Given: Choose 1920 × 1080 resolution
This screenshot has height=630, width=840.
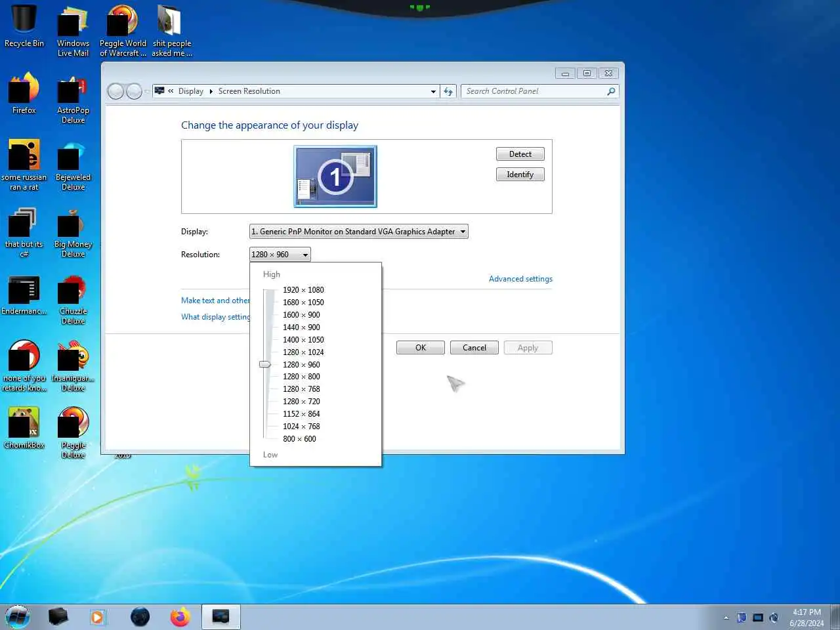Looking at the screenshot, I should click(x=303, y=290).
